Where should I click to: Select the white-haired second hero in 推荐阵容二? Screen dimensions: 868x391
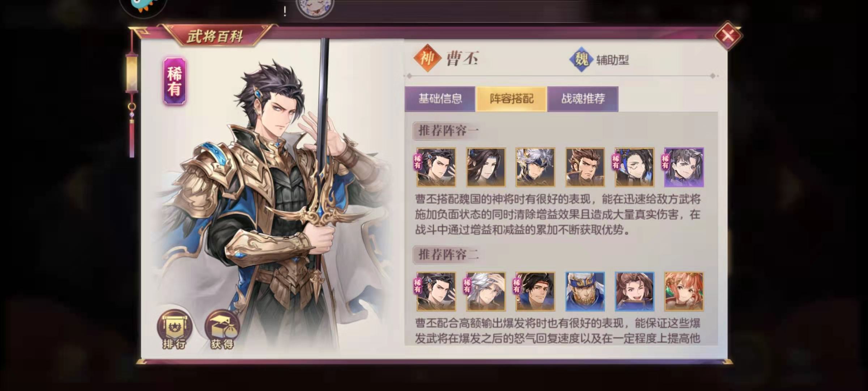pos(486,292)
